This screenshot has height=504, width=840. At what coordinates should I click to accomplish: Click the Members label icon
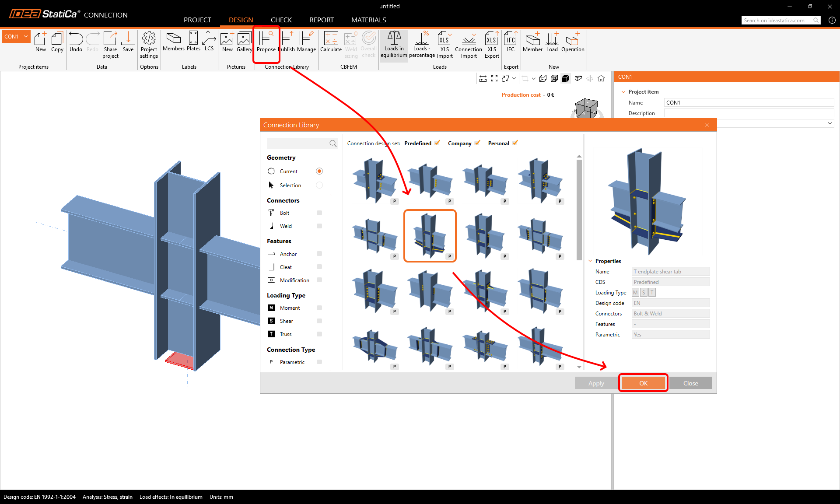173,42
